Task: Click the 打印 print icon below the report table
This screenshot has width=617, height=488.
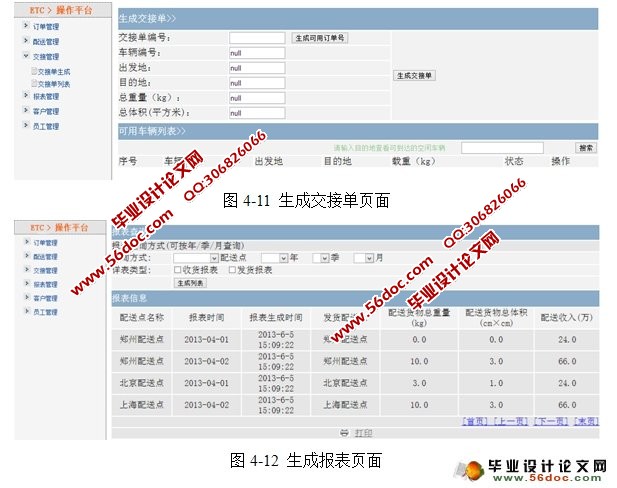Action: click(x=344, y=433)
